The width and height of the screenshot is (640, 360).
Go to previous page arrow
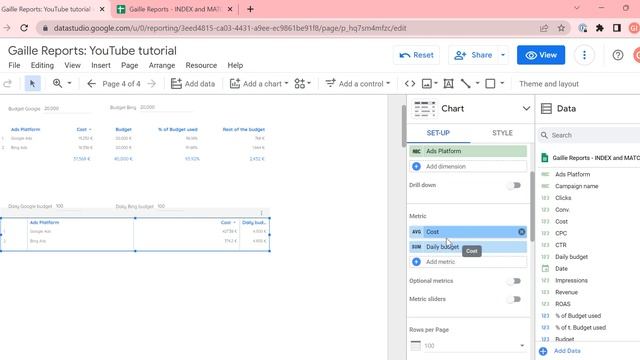coord(91,84)
